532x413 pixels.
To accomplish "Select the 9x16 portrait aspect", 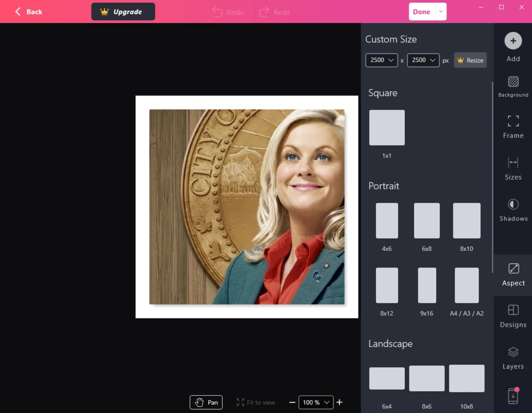I will 427,285.
